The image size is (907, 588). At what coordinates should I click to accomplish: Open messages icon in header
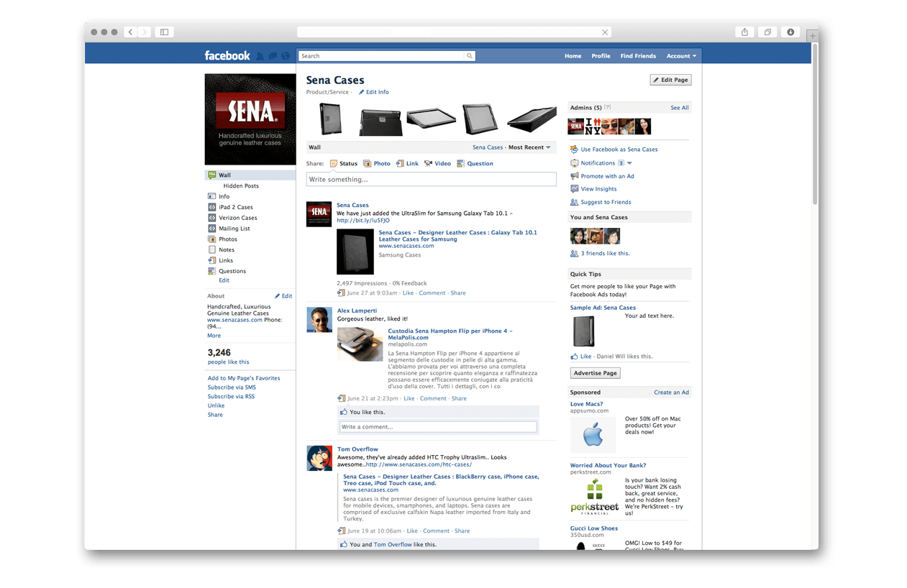273,56
